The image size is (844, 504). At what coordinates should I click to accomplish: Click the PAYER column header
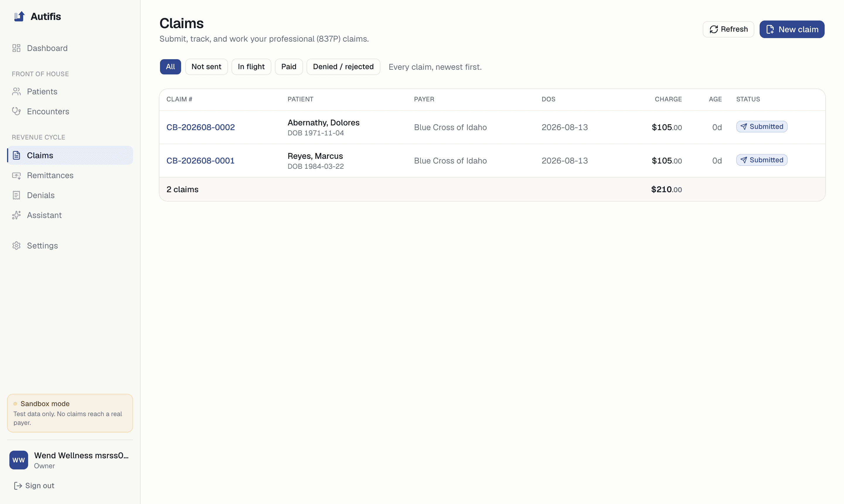pyautogui.click(x=424, y=99)
